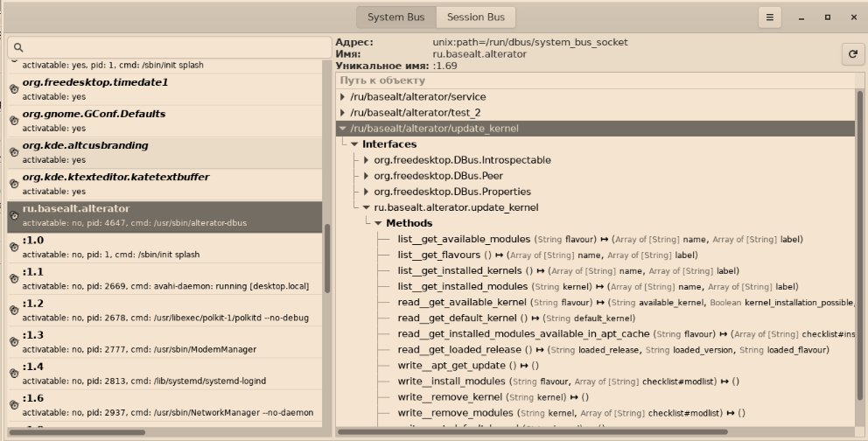Select the System Bus tab

pos(395,17)
